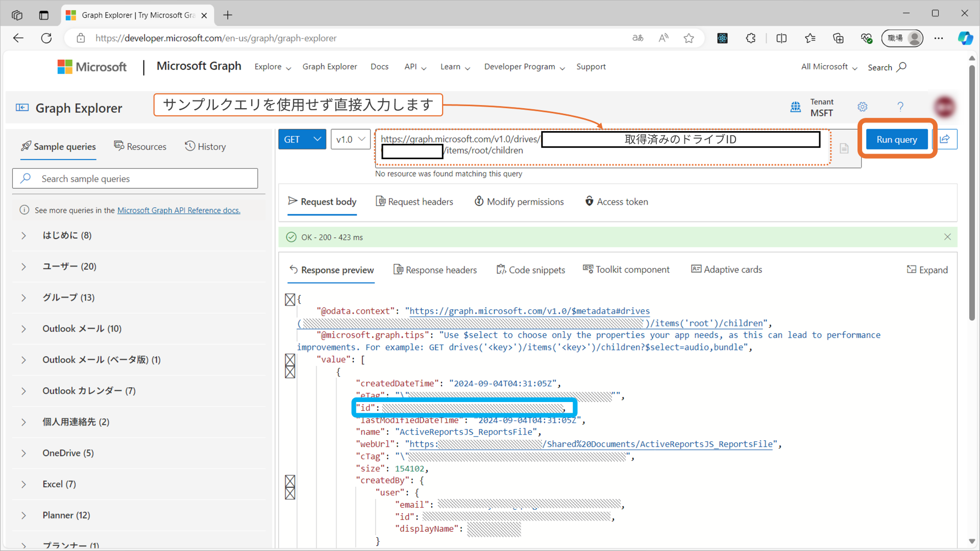Open the Access token tab
This screenshot has height=551, width=980.
[617, 202]
